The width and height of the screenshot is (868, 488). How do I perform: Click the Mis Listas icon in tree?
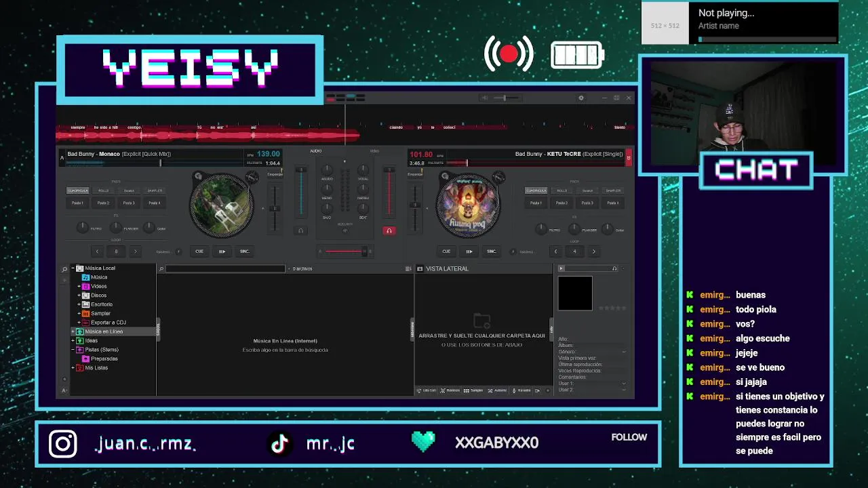click(79, 367)
